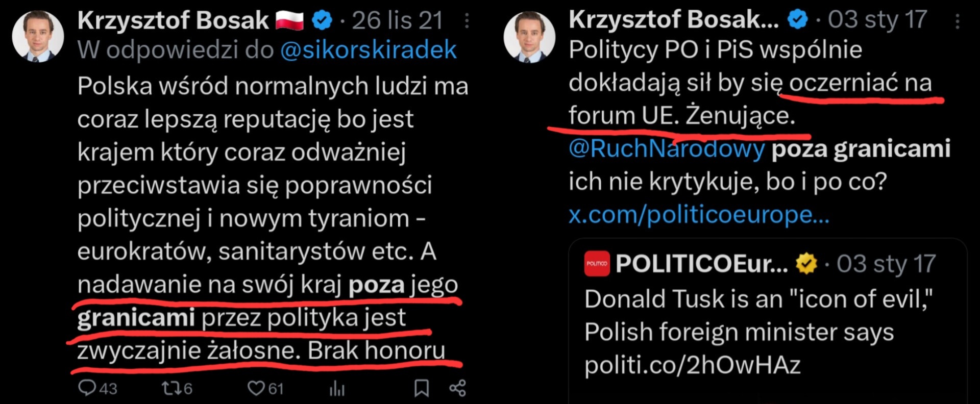Viewport: 980px width, 404px height.
Task: Bookmark the left tweet
Action: pyautogui.click(x=421, y=388)
